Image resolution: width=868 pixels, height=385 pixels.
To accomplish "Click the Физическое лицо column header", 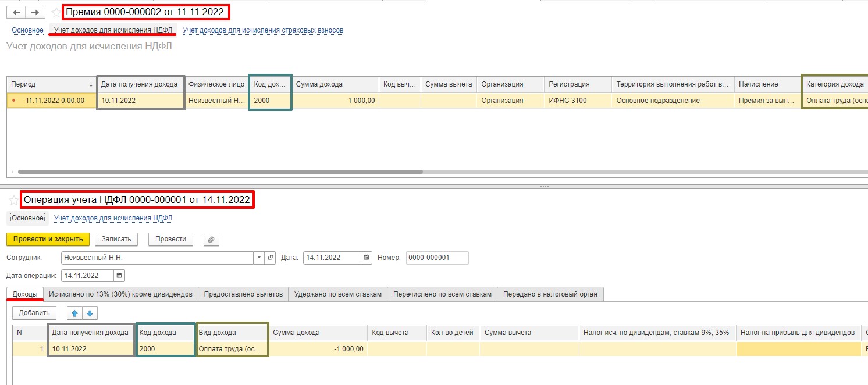I will 216,84.
